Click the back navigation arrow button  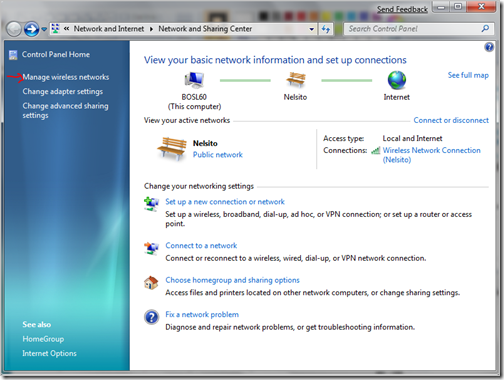coord(14,29)
